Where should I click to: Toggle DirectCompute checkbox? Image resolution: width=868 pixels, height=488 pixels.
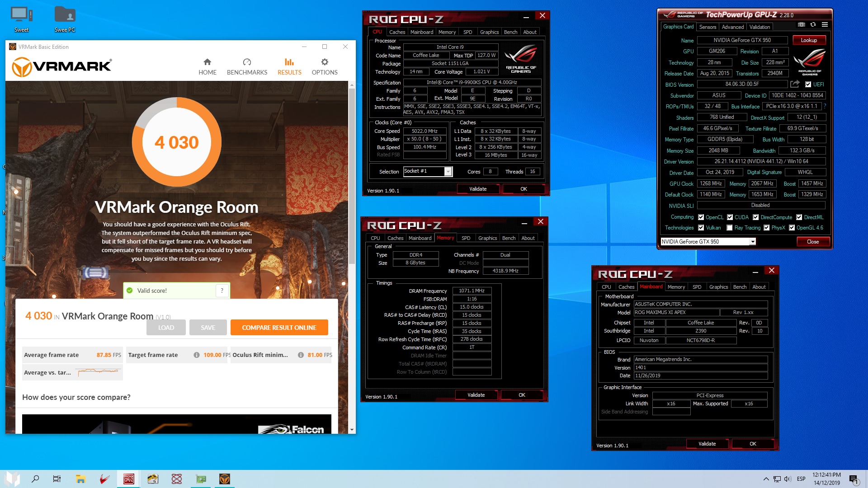coord(755,217)
